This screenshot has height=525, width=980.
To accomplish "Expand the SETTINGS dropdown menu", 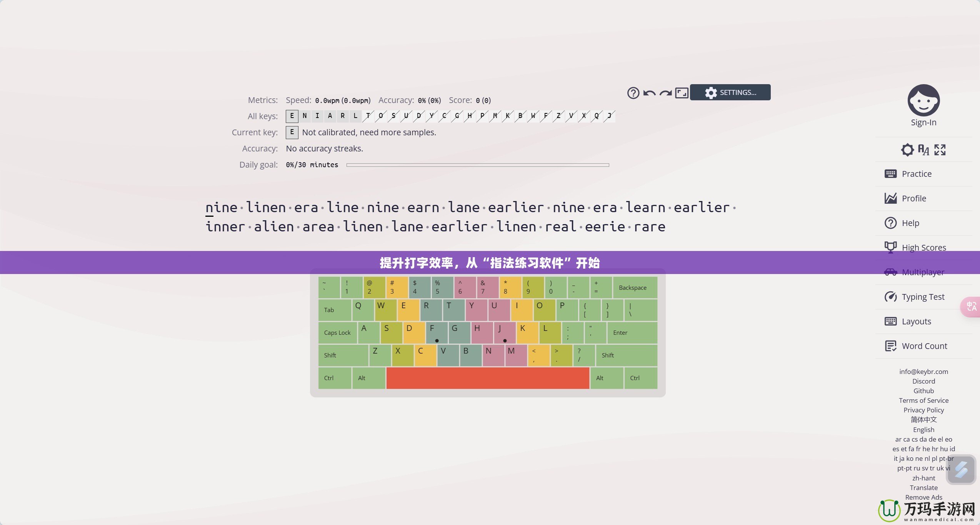I will click(730, 92).
